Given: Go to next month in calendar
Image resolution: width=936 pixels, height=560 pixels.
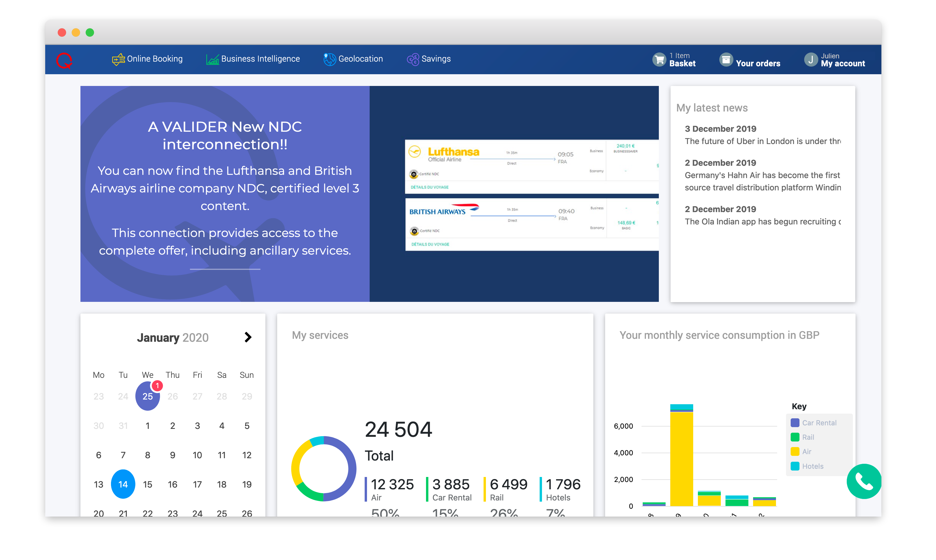Looking at the screenshot, I should [x=248, y=337].
